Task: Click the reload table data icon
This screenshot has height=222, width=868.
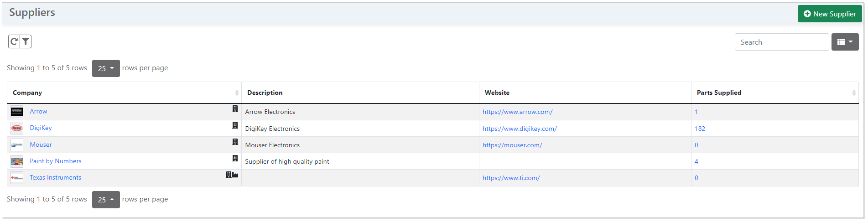Action: point(14,42)
